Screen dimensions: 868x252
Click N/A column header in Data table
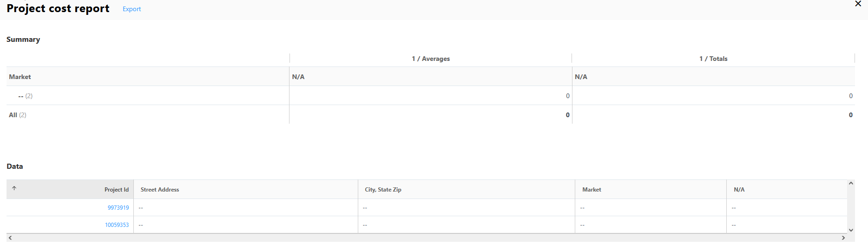click(739, 190)
